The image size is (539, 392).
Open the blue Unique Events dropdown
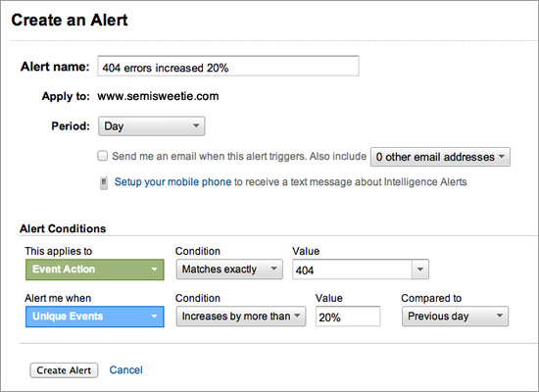tap(95, 317)
